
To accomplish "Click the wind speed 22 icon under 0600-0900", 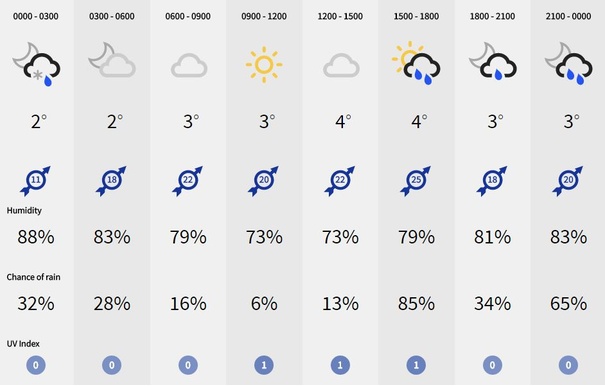I will click(188, 181).
